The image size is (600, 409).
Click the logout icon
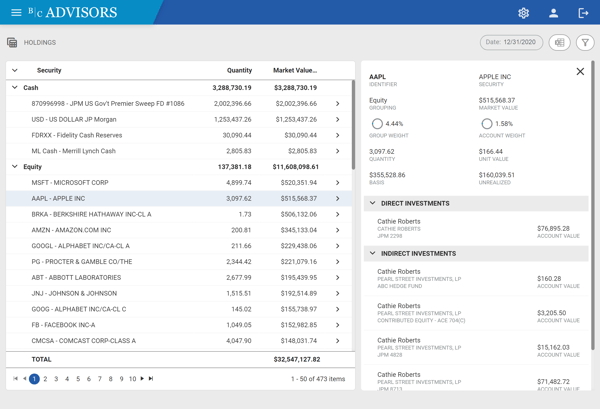tap(583, 13)
